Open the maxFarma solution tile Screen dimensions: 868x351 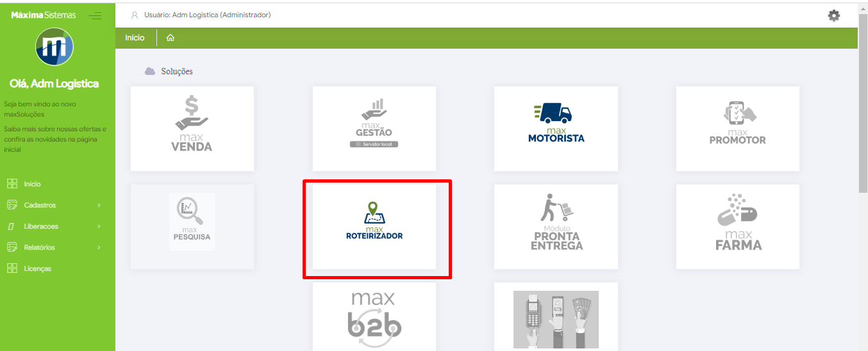click(x=738, y=227)
